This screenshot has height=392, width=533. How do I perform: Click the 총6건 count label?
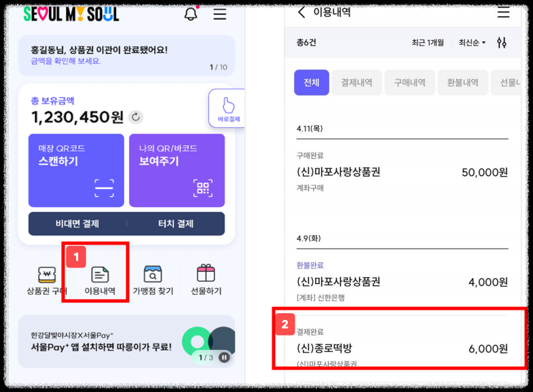click(306, 43)
